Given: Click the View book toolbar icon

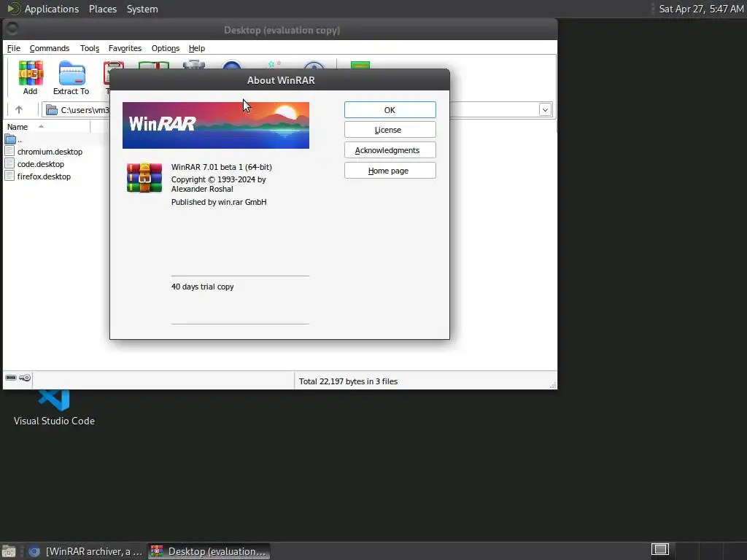Looking at the screenshot, I should click(153, 65).
